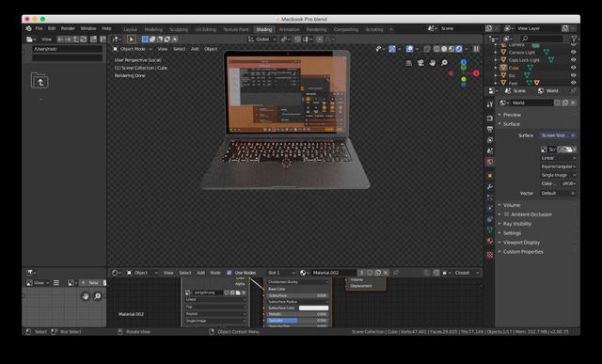Open the Object Mode dropdown
The height and width of the screenshot is (364, 602).
[x=133, y=49]
